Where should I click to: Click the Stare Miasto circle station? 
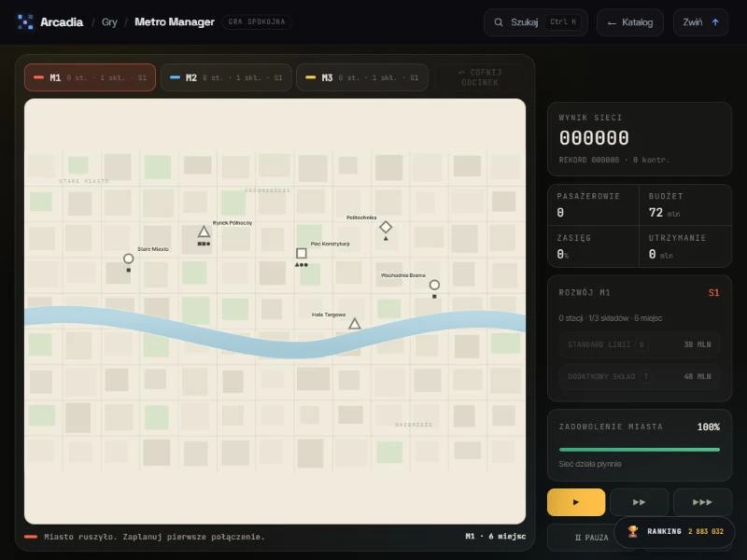pos(128,259)
